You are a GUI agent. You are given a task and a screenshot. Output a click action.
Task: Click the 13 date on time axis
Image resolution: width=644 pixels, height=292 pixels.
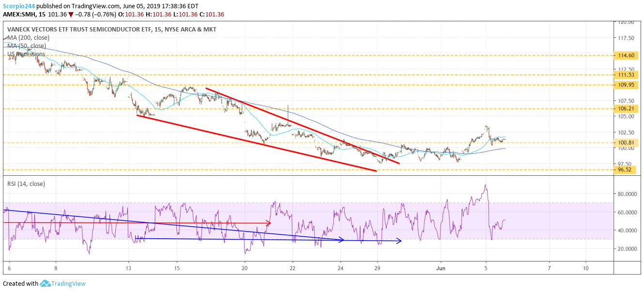coord(128,267)
